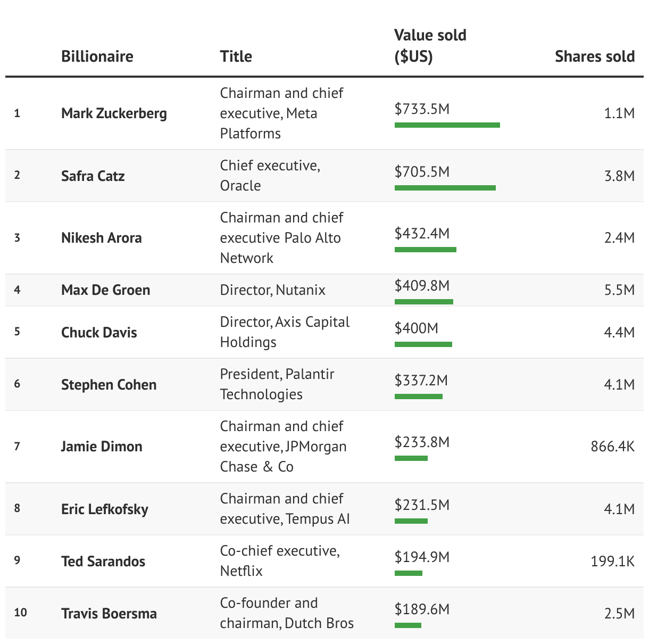Click the green bar under $733.5M

click(447, 125)
